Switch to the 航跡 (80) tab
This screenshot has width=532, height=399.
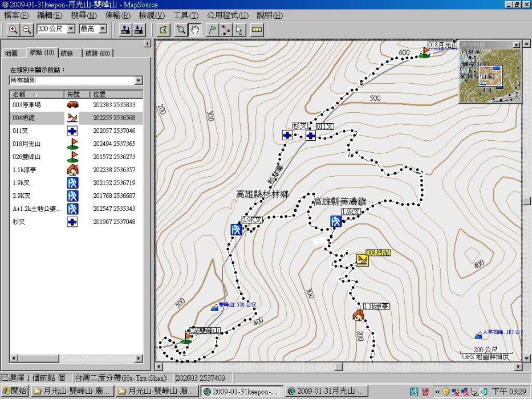click(98, 53)
